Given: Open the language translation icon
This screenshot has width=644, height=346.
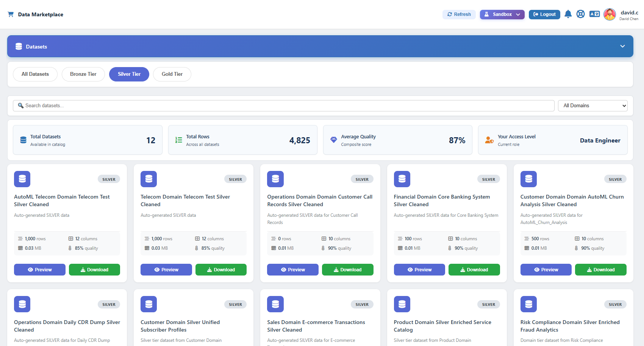Looking at the screenshot, I should (x=594, y=14).
